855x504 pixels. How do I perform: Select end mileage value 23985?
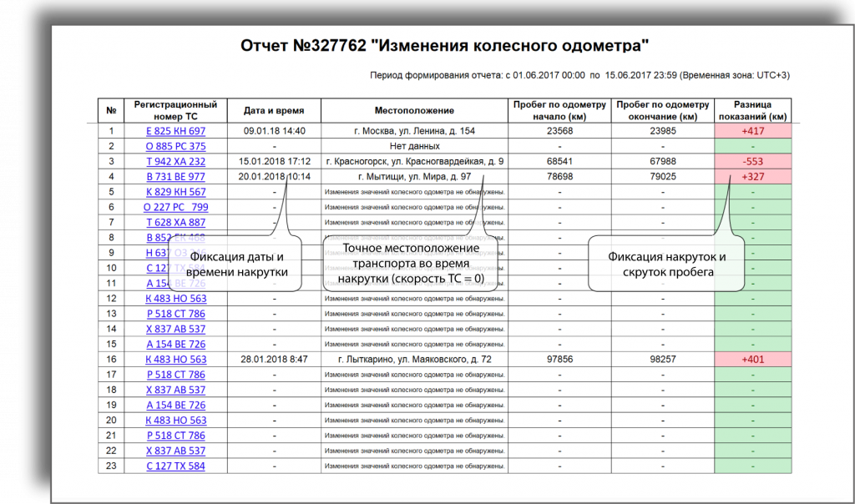[663, 131]
